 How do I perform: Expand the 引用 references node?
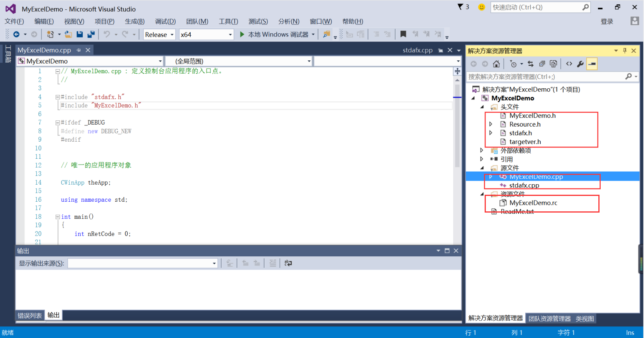(x=482, y=159)
